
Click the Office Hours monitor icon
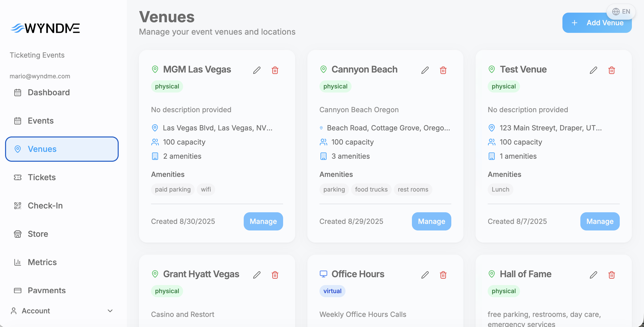point(324,274)
